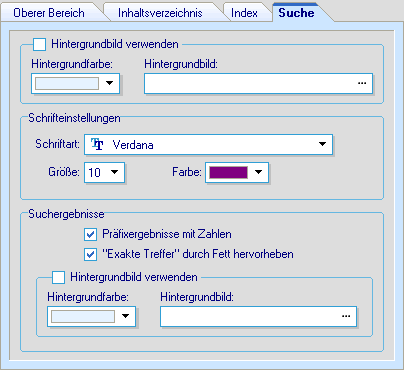Browse for Suchergebnisse Hintergrundbild via ellipsis
Screen dimensions: 404x370
tap(346, 316)
